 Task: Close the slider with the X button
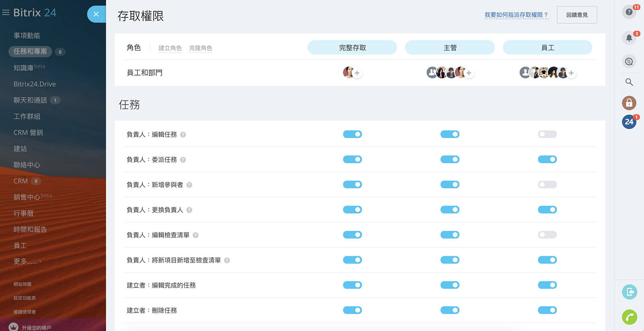pyautogui.click(x=96, y=14)
